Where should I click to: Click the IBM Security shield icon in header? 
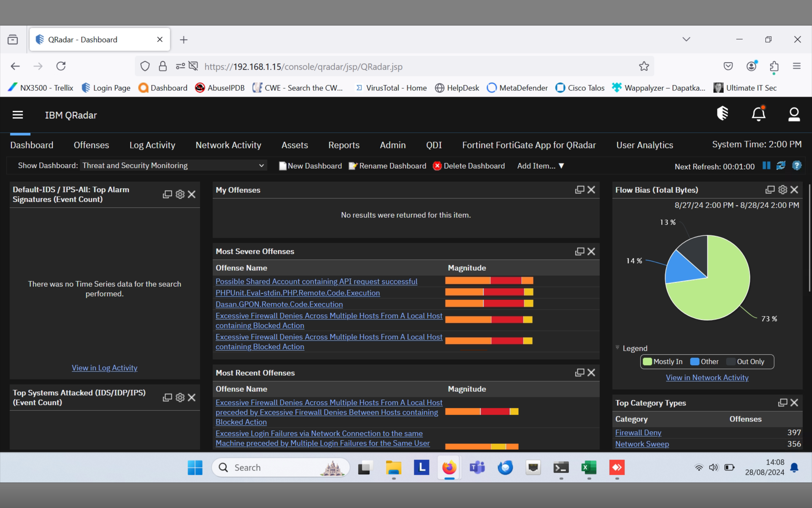pyautogui.click(x=722, y=113)
